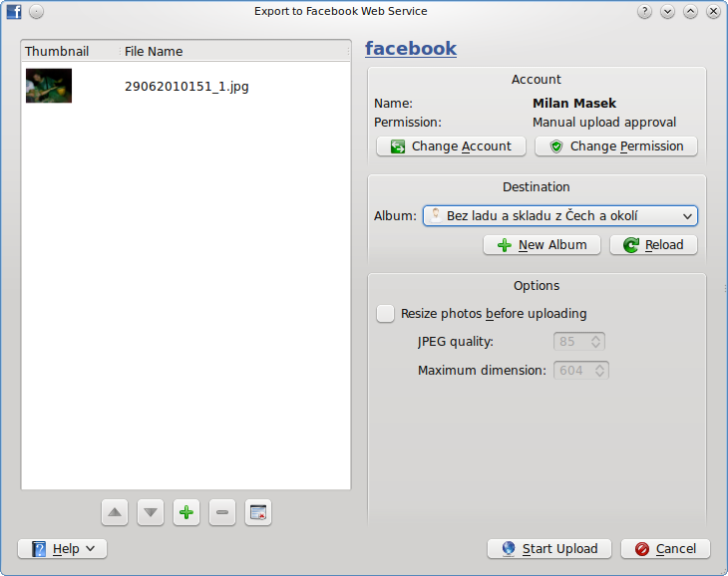728x576 pixels.
Task: Remove selected image with minus button
Action: pos(222,512)
